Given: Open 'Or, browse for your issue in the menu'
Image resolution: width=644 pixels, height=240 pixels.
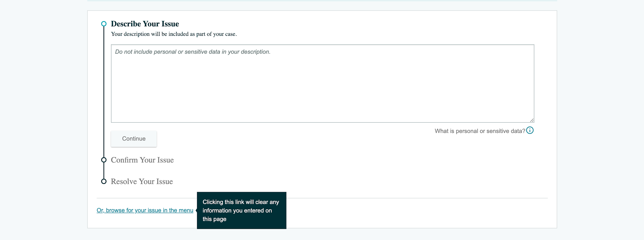Looking at the screenshot, I should click(x=145, y=210).
